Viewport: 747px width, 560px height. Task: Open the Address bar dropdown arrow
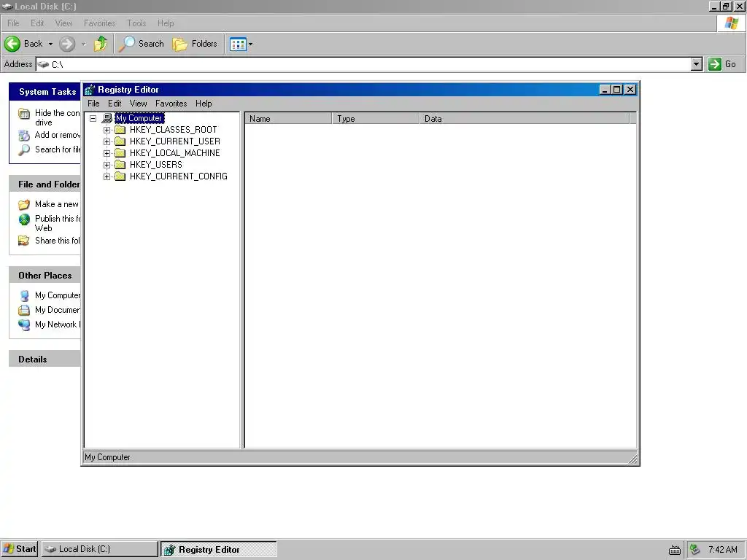click(x=697, y=64)
